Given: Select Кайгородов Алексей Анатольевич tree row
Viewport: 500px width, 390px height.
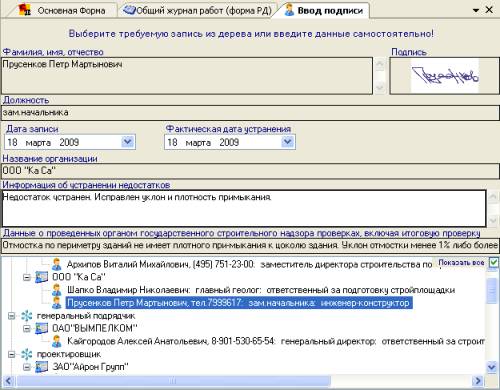Looking at the screenshot, I should (x=275, y=341).
